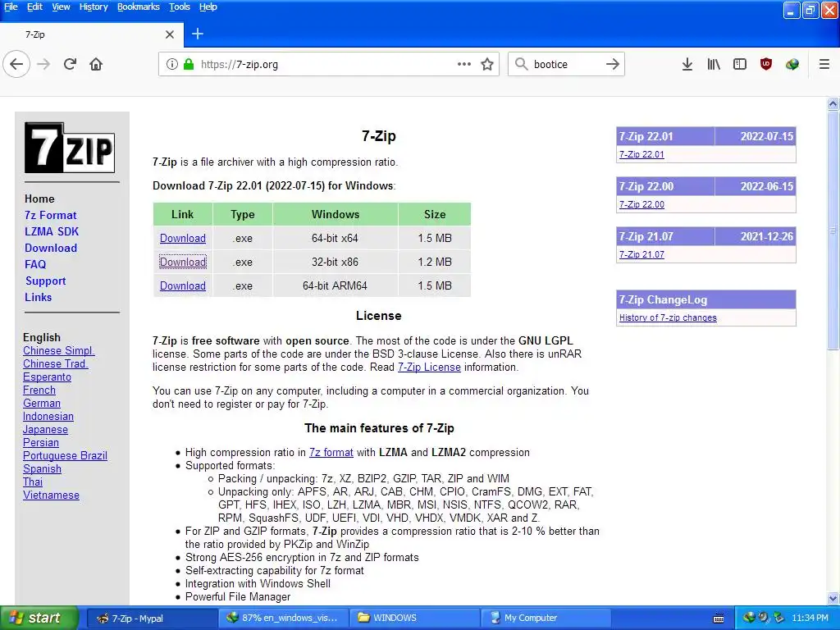Open the Support sidebar link
The width and height of the screenshot is (840, 630).
[46, 281]
